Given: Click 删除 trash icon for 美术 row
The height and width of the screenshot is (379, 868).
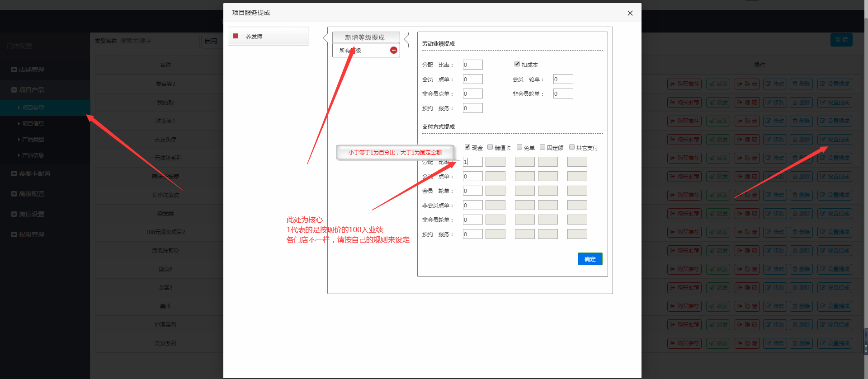Looking at the screenshot, I should (x=801, y=306).
